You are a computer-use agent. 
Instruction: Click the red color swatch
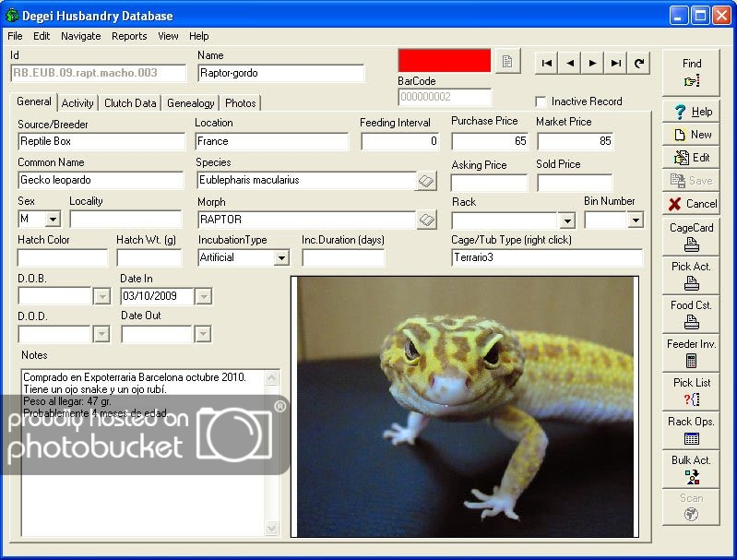coord(444,61)
